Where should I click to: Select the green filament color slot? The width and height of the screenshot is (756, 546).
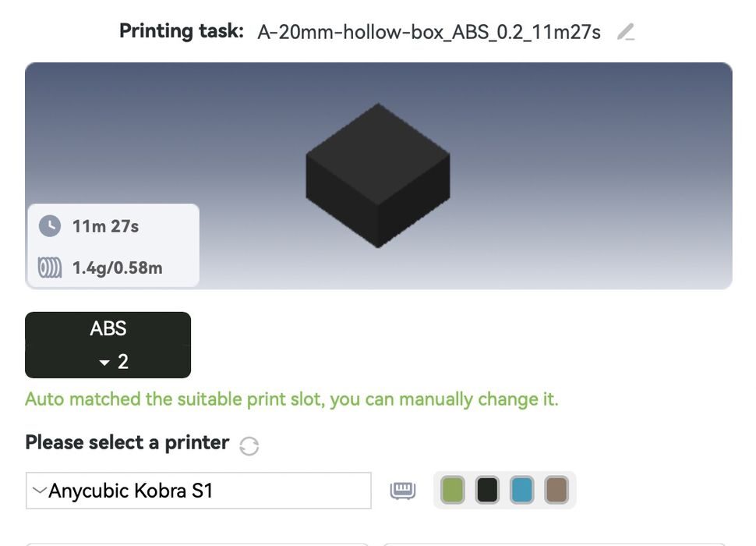tap(453, 491)
